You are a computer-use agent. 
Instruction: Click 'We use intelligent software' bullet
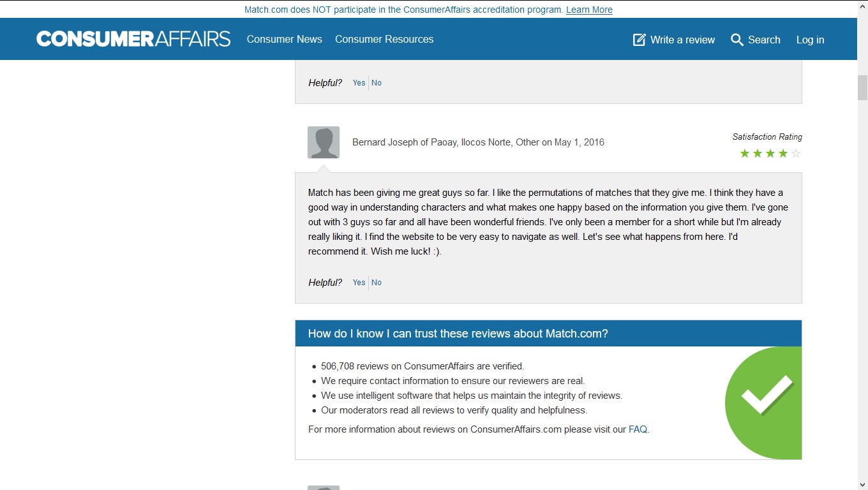pos(472,396)
